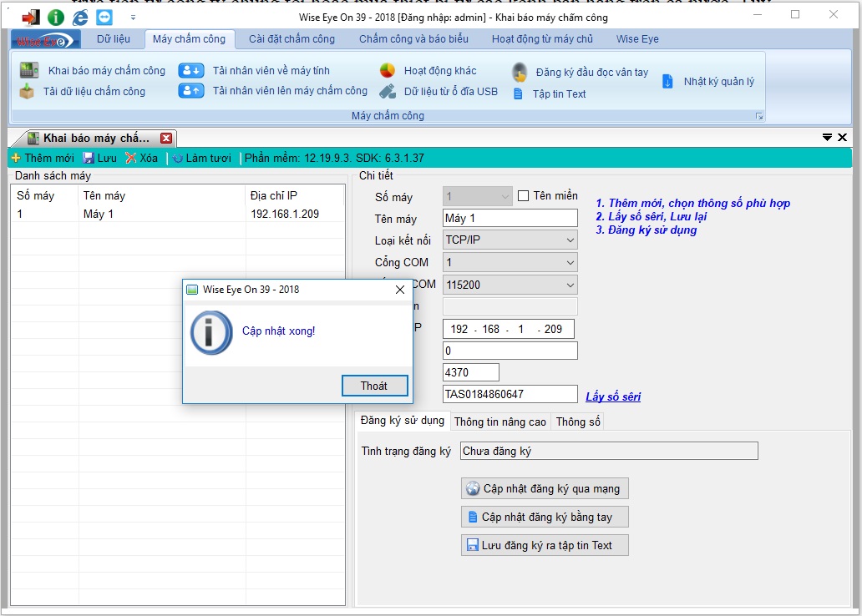Screen dimensions: 862x616
Task: Click the Lưu save toolbar button
Action: click(99, 158)
